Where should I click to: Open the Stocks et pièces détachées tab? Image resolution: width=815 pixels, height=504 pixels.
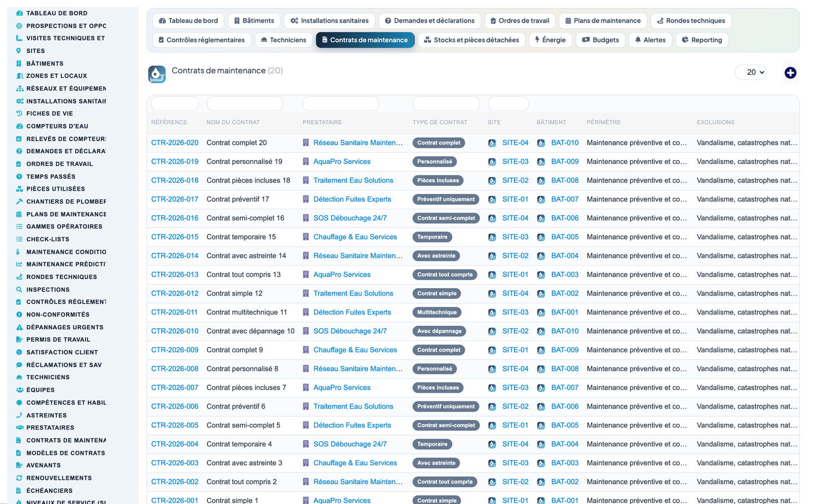click(472, 40)
